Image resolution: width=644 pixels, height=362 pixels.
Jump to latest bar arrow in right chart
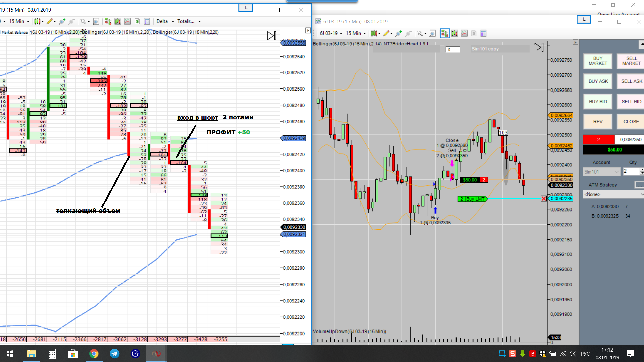[x=539, y=47]
